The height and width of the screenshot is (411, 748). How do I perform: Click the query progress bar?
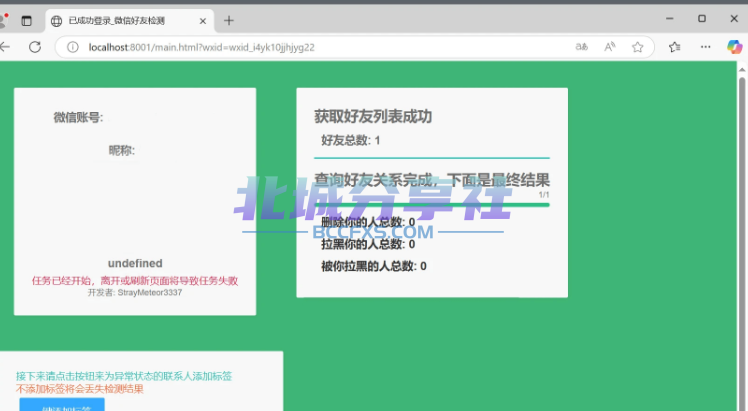pyautogui.click(x=432, y=205)
